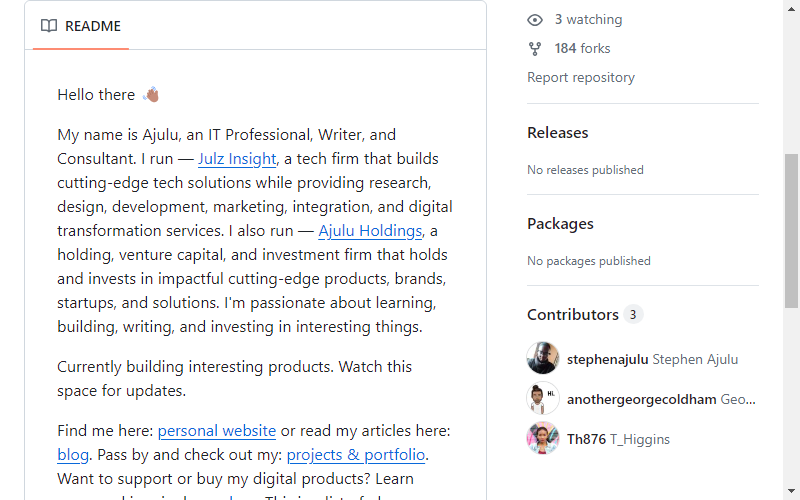Click the vertical scrollbar thumb
The image size is (800, 500).
[x=791, y=231]
